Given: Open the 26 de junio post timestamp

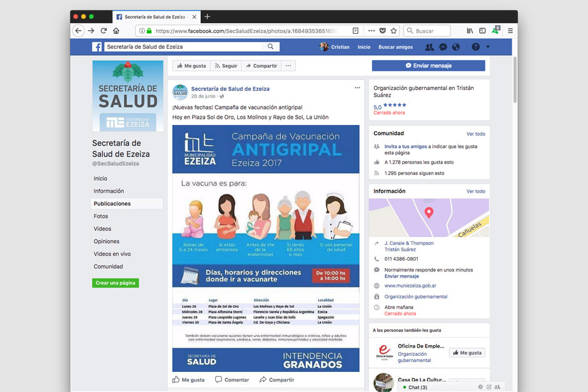Looking at the screenshot, I should coord(203,96).
